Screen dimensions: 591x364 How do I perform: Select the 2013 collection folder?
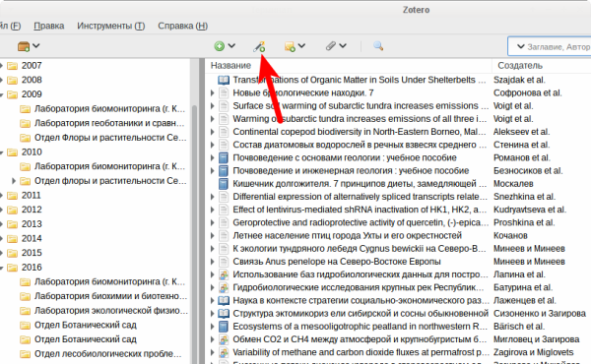click(x=32, y=224)
